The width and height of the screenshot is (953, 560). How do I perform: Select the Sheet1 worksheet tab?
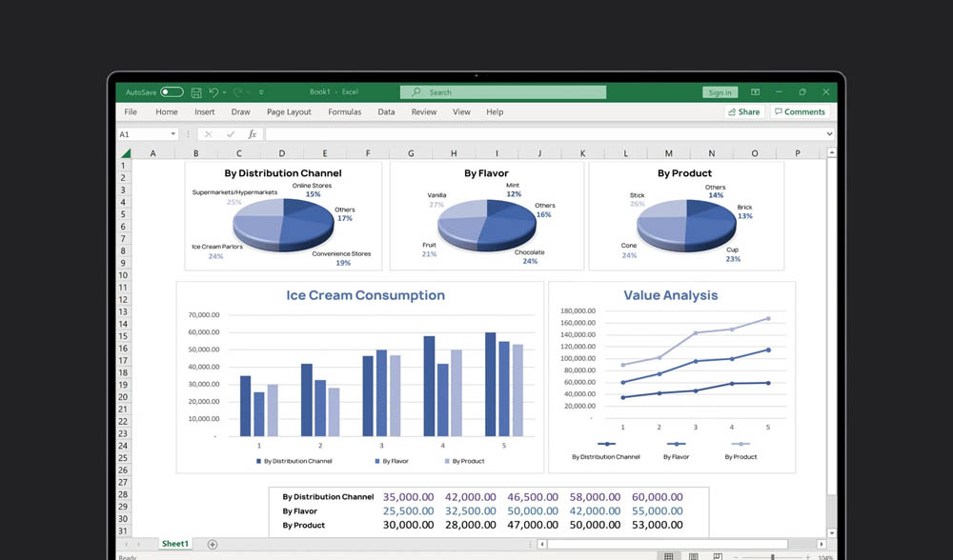(x=174, y=544)
